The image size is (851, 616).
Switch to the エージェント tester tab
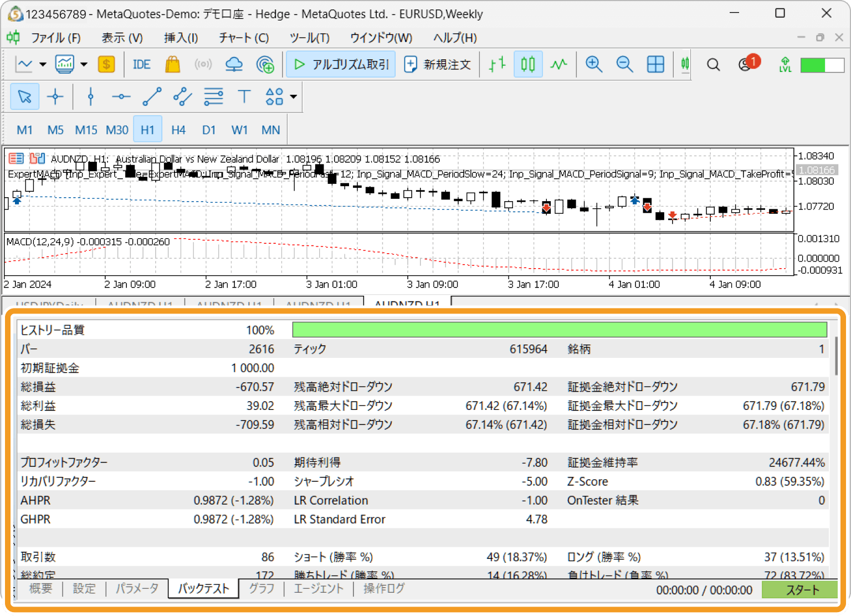pyautogui.click(x=319, y=588)
